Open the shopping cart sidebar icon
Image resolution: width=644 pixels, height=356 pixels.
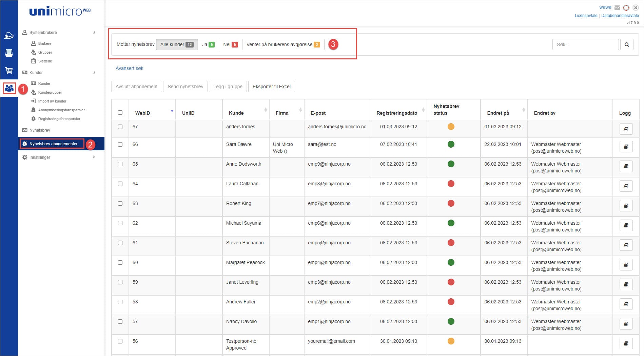(x=9, y=71)
